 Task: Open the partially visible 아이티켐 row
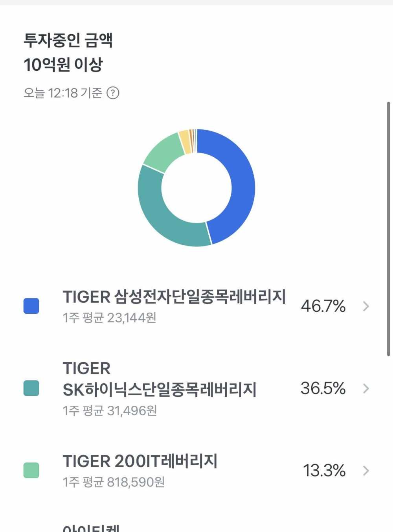[x=196, y=527]
